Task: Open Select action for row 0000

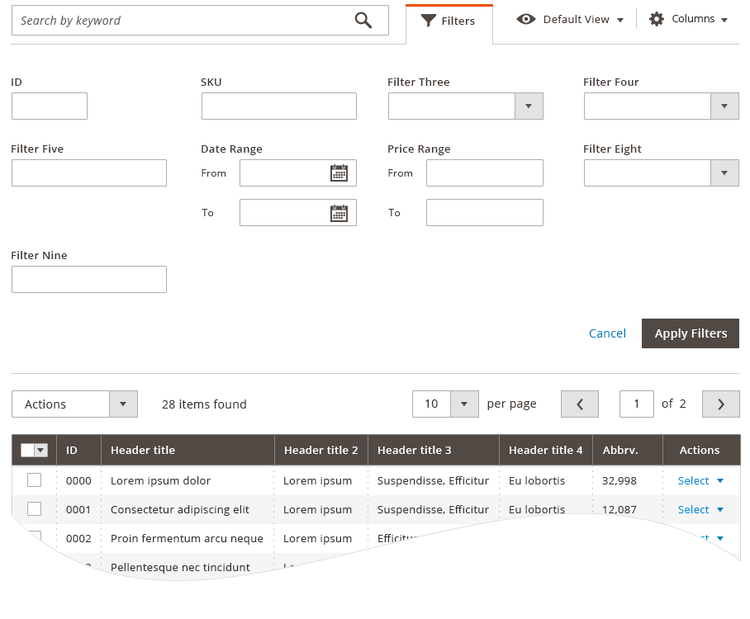Action: click(700, 481)
